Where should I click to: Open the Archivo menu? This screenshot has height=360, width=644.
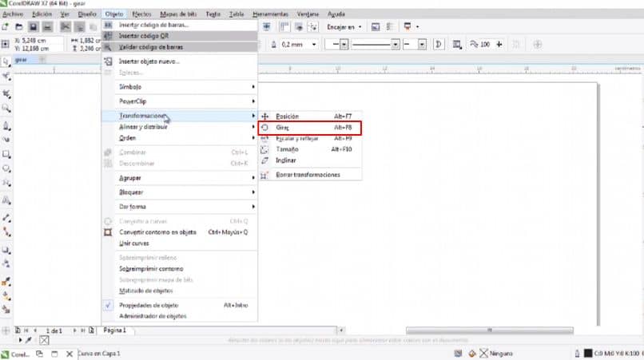pos(13,14)
